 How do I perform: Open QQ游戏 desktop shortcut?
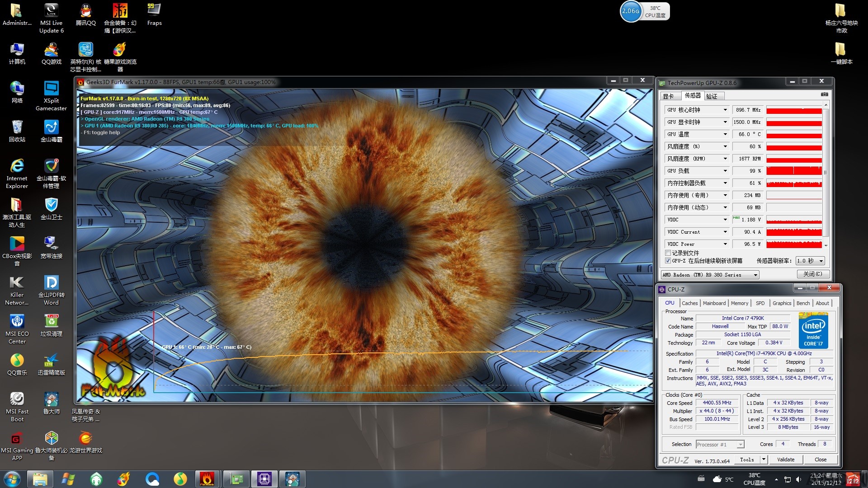click(x=51, y=54)
